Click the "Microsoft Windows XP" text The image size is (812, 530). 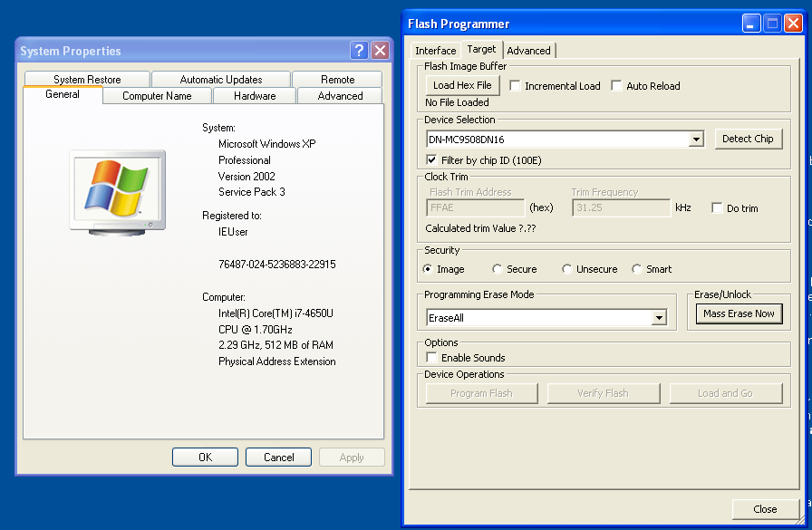tap(266, 143)
